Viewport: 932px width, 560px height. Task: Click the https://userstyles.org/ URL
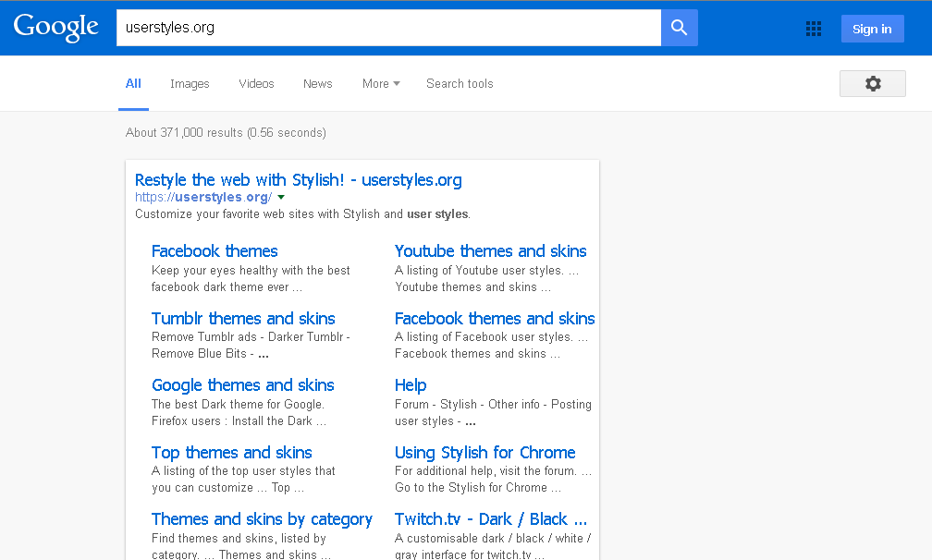point(203,197)
